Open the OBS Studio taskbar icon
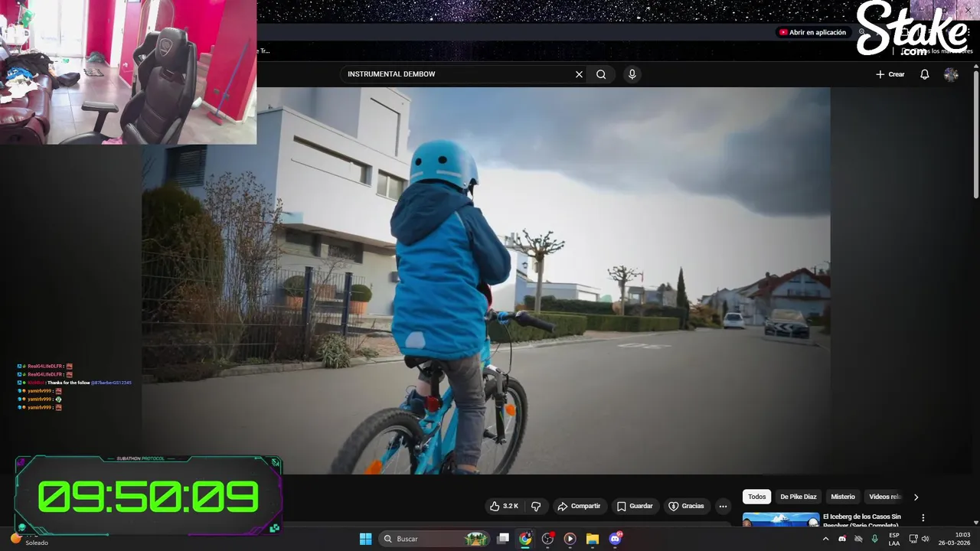The image size is (980, 551). tap(547, 539)
